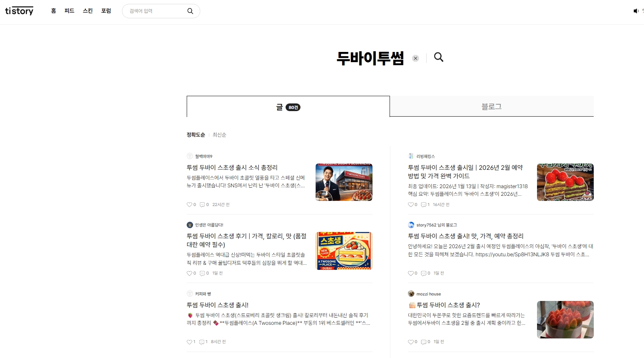The height and width of the screenshot is (358, 644).
Task: Open 포럼 in top navigation
Action: point(106,11)
